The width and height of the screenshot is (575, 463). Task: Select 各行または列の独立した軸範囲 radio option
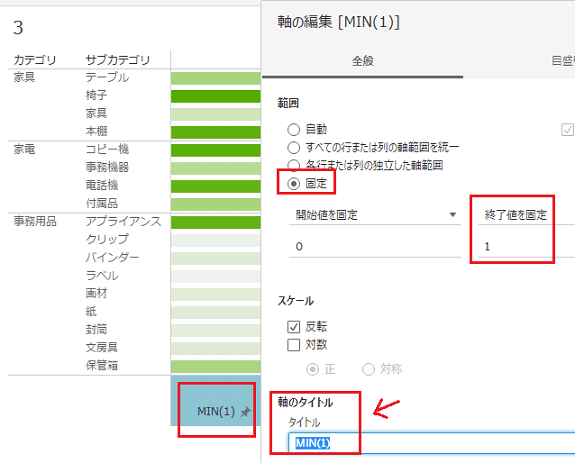point(293,165)
